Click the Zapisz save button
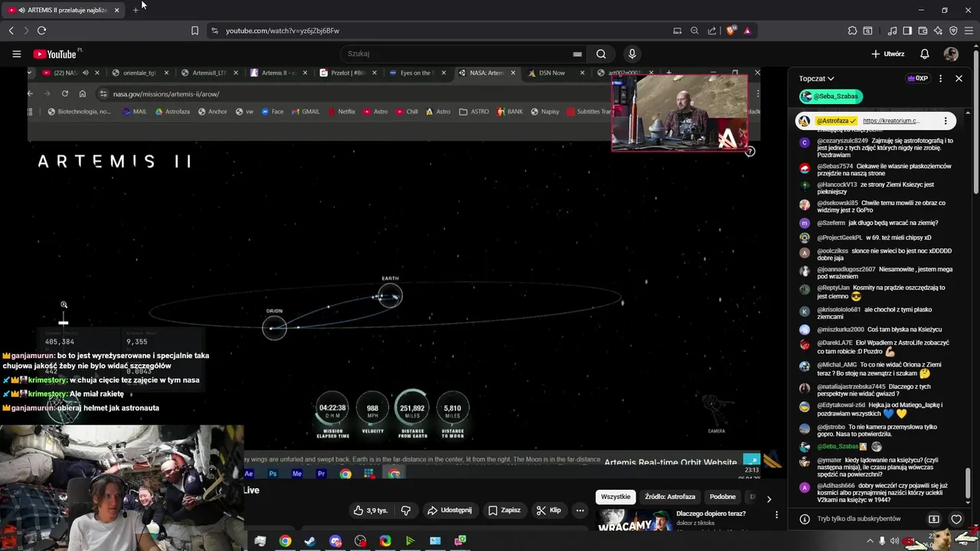980x551 pixels. (505, 510)
